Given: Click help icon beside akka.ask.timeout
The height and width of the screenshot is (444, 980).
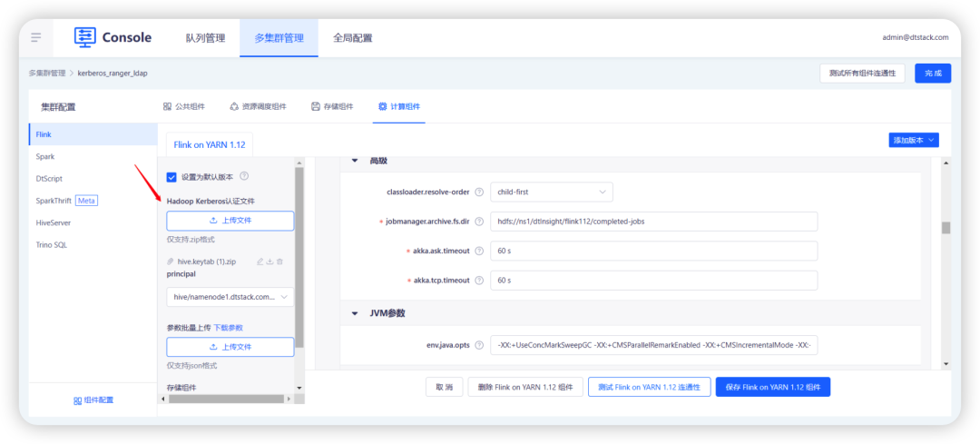Looking at the screenshot, I should 479,251.
